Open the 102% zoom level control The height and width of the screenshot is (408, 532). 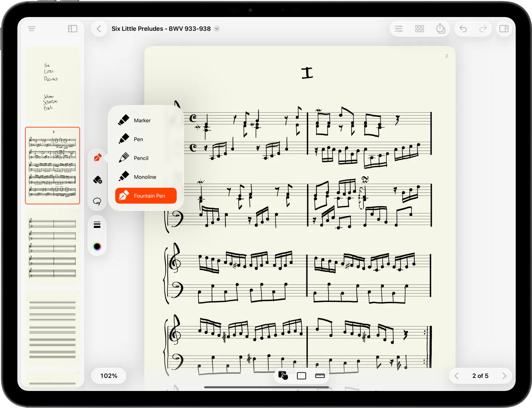pyautogui.click(x=109, y=376)
